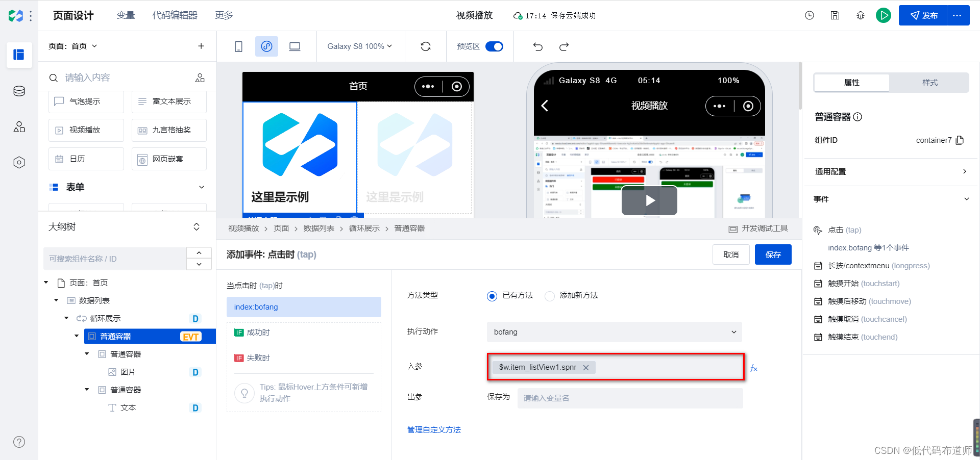The height and width of the screenshot is (460, 980).
Task: Select the mini program device view
Action: (266, 46)
